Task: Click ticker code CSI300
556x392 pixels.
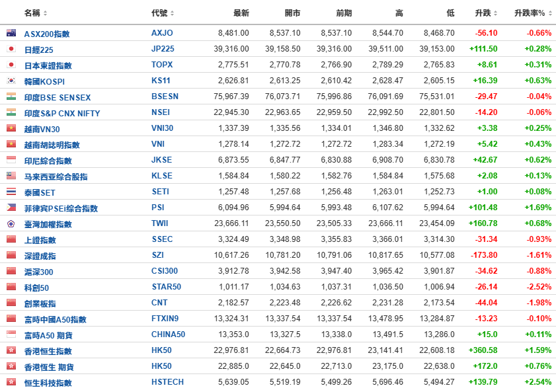Action: click(x=165, y=271)
